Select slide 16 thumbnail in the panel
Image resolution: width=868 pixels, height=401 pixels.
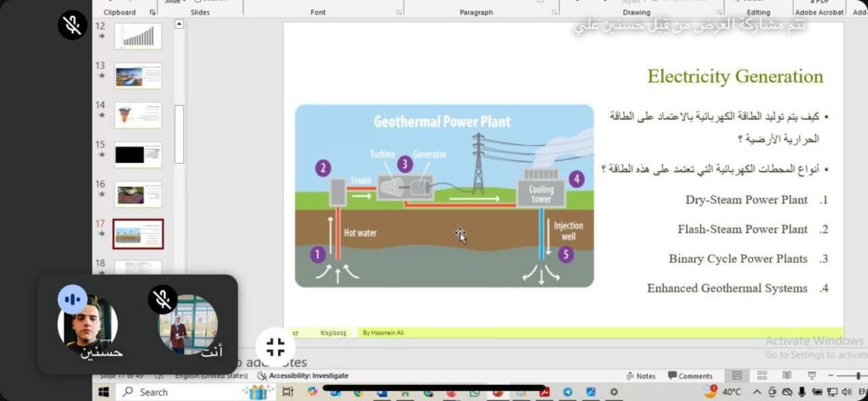137,194
